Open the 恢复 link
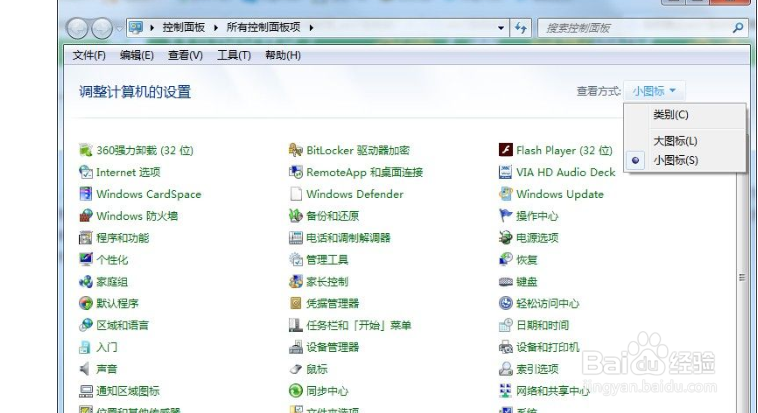This screenshot has width=758, height=413. pyautogui.click(x=526, y=260)
